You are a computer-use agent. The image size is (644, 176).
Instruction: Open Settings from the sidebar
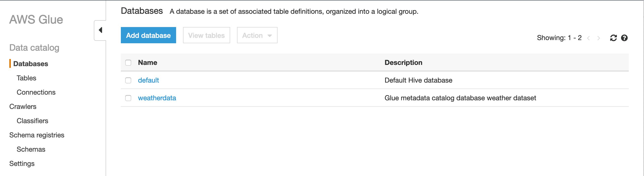22,164
